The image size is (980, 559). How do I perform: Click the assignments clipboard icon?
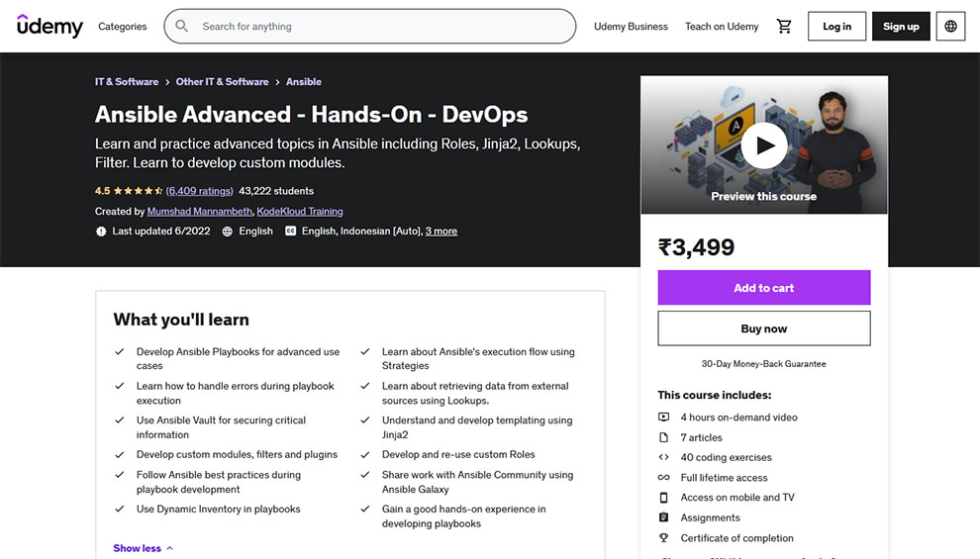tap(664, 517)
